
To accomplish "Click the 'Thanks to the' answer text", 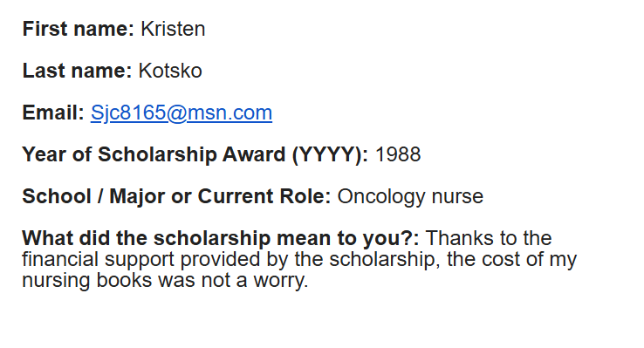I will click(x=489, y=238).
